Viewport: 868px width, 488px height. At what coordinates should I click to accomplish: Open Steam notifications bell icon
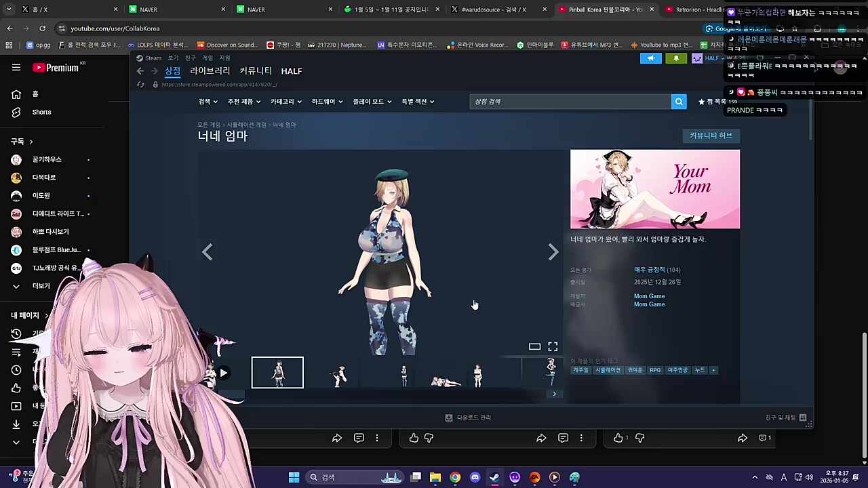click(x=676, y=58)
